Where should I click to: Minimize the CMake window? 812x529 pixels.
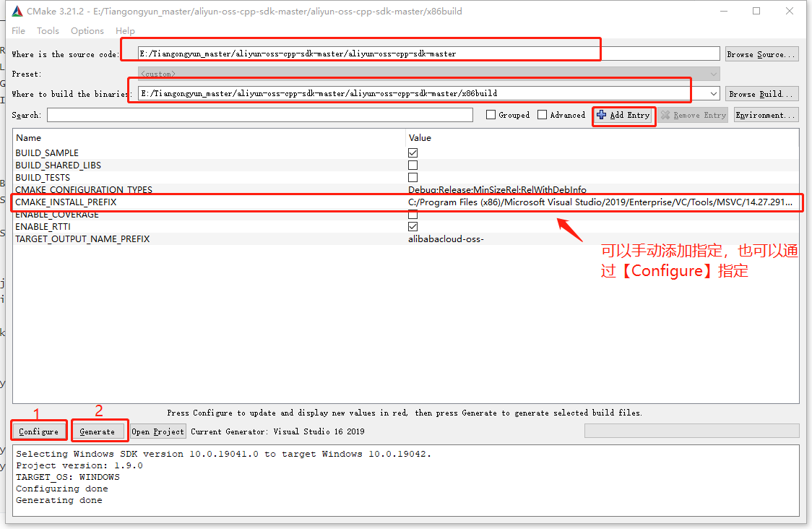coord(724,11)
